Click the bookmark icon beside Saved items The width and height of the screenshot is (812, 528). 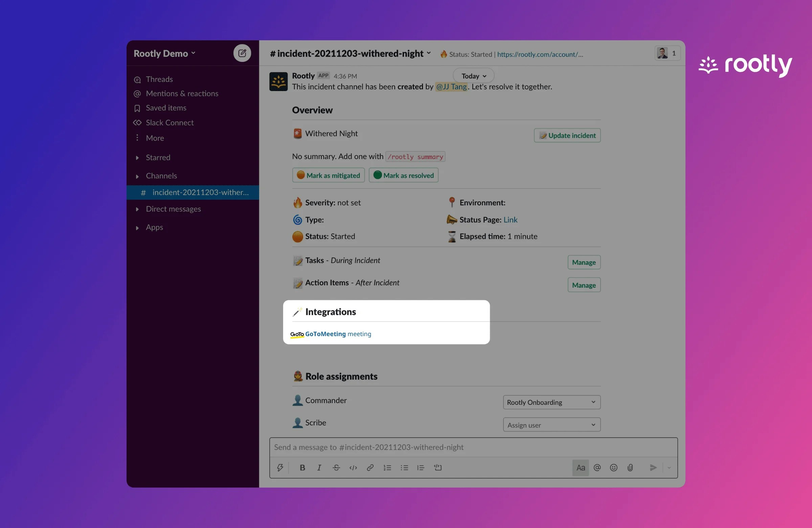pyautogui.click(x=137, y=108)
